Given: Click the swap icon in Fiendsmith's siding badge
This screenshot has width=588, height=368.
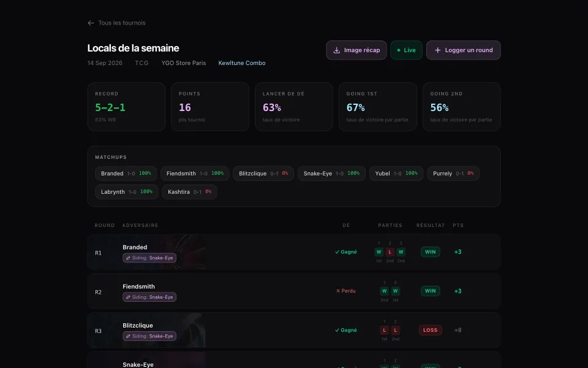Looking at the screenshot, I should point(128,297).
